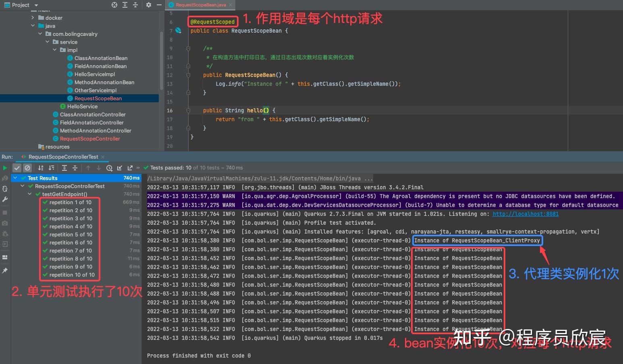Collapse the testGetEndpoint() node
The width and height of the screenshot is (623, 364).
[x=30, y=194]
